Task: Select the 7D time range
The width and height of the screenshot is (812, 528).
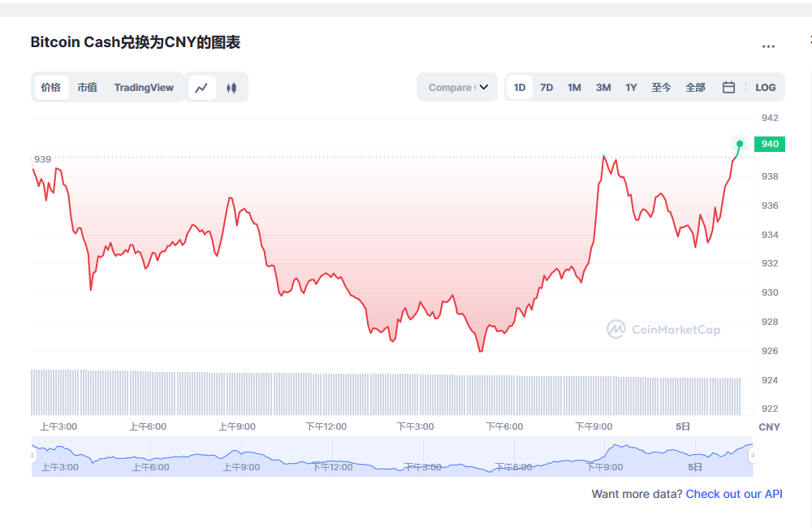Action: pyautogui.click(x=546, y=88)
